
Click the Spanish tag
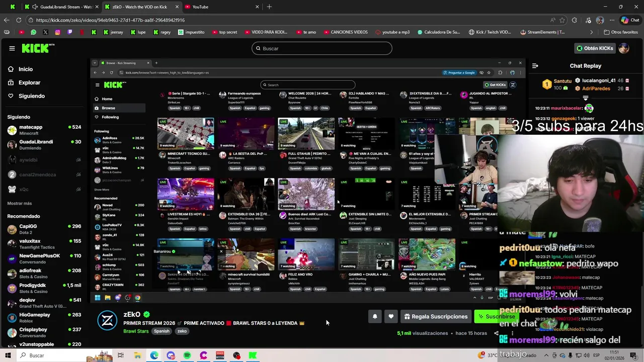point(162,331)
